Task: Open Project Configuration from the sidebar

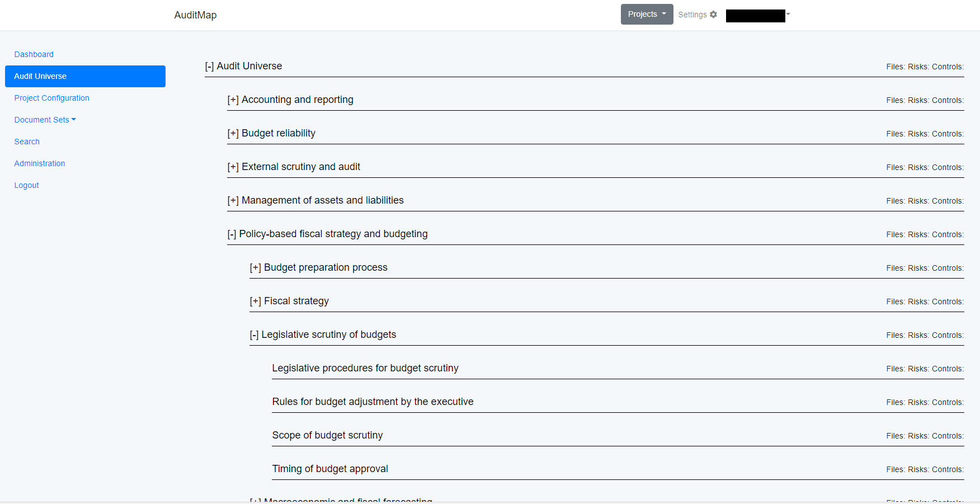Action: click(x=52, y=98)
